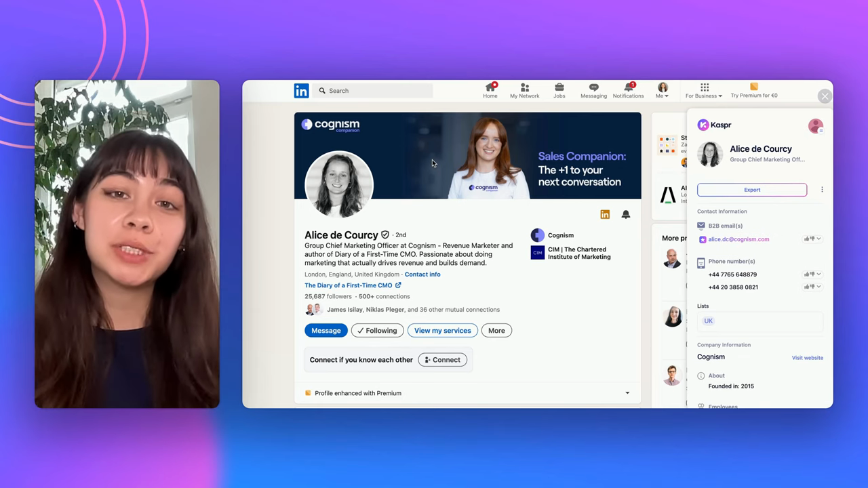View the 500+ connections
Viewport: 868px width, 488px height.
(384, 296)
